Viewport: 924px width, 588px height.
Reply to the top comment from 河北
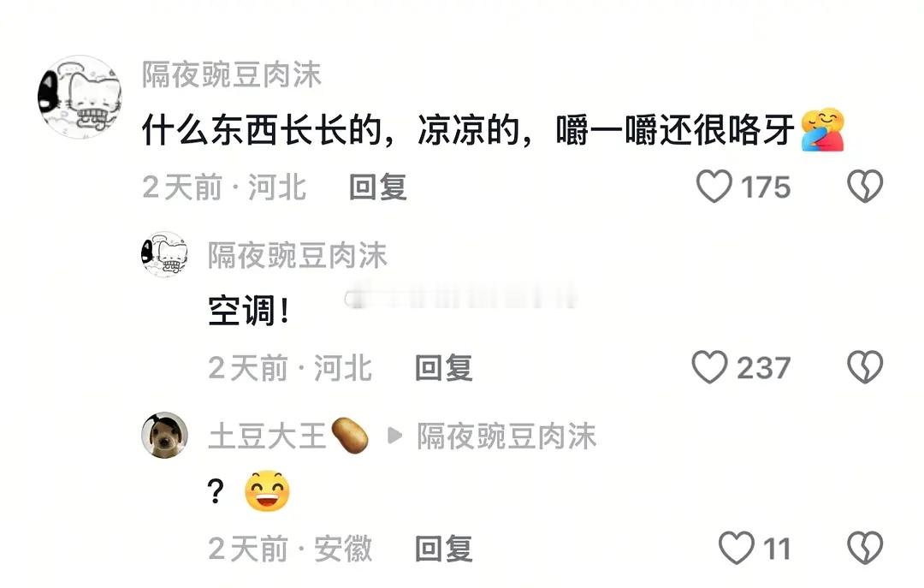coord(378,187)
